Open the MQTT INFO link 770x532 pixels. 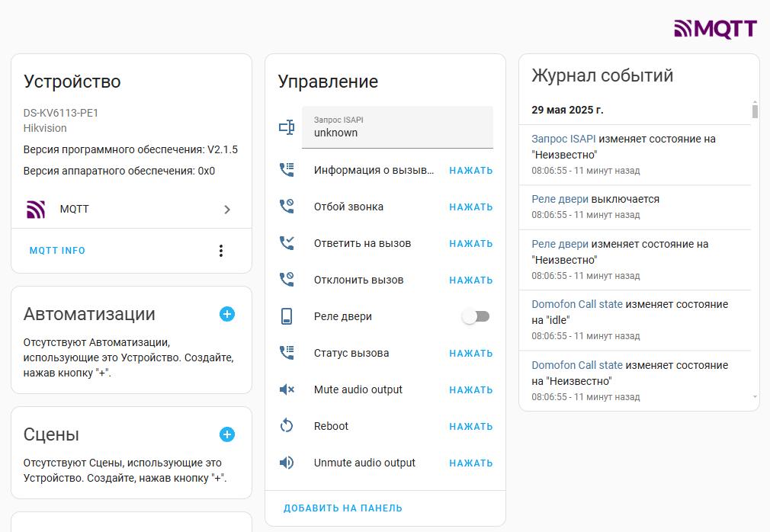tap(57, 251)
